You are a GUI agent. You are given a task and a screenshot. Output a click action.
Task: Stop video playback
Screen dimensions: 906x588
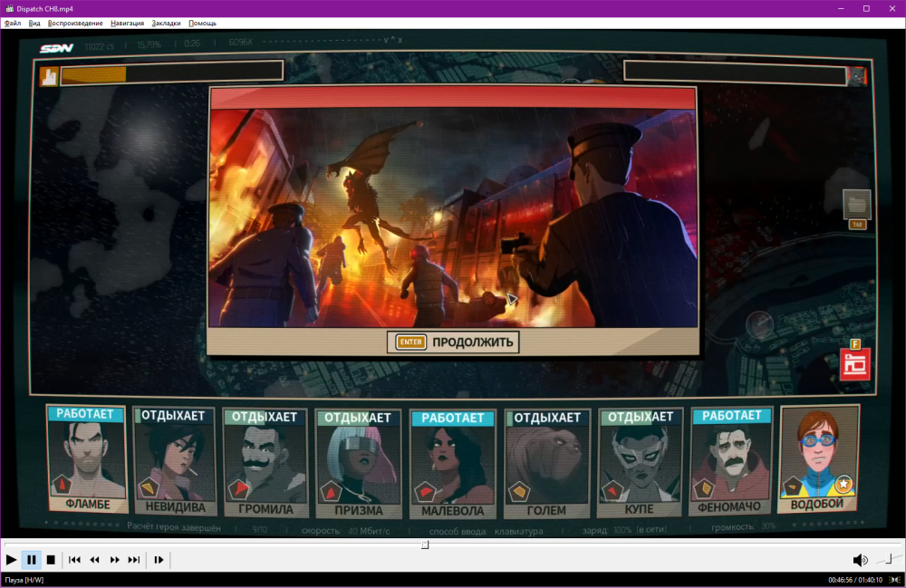point(51,560)
